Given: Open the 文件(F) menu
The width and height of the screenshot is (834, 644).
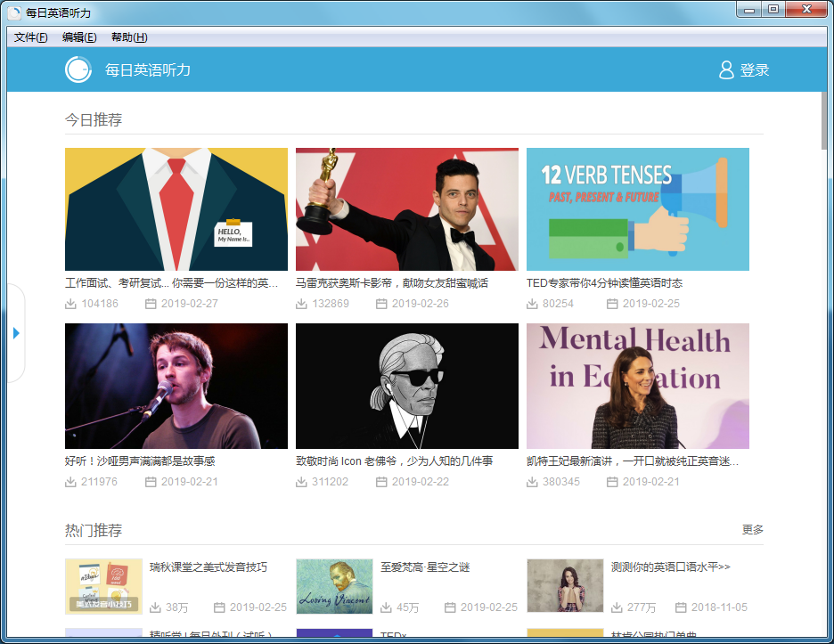Looking at the screenshot, I should point(30,37).
